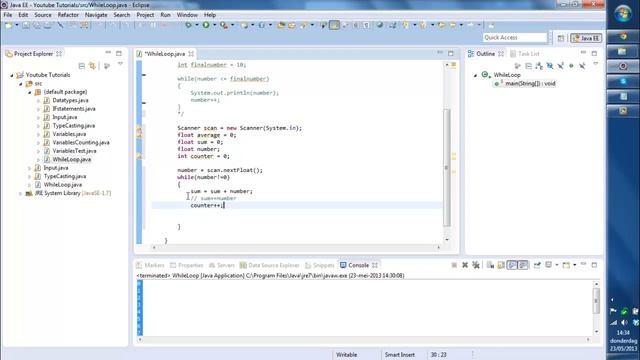Open the Display Selected Console dropdown
This screenshot has width=640, height=360.
pos(557,265)
